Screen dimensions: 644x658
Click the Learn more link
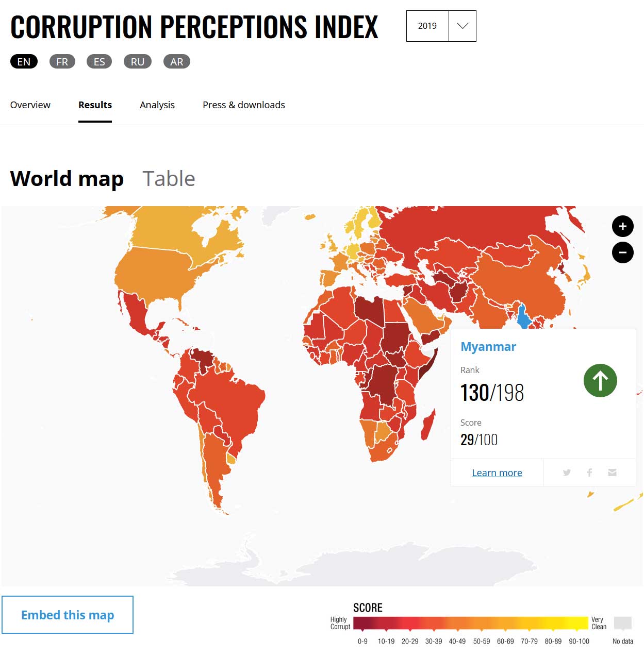point(497,473)
